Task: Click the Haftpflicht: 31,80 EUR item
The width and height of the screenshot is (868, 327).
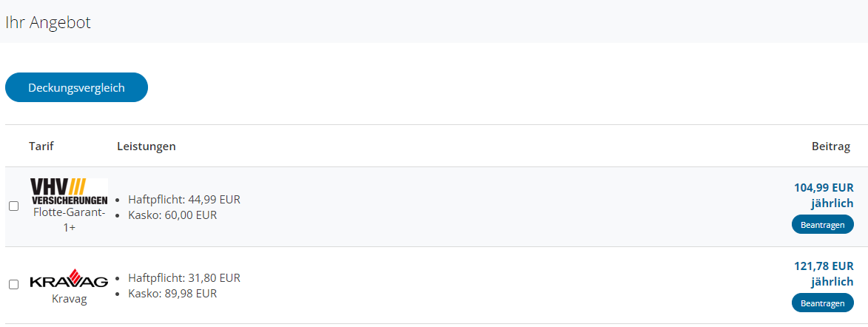Action: 184,277
